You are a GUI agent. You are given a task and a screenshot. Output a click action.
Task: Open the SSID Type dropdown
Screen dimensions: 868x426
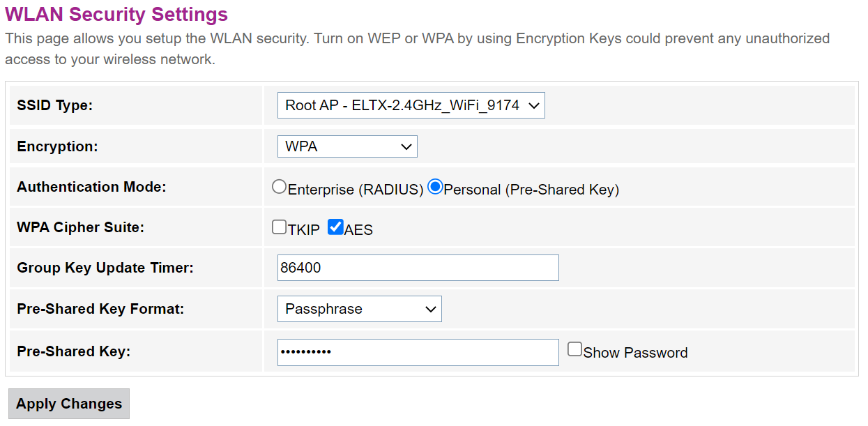pos(411,106)
